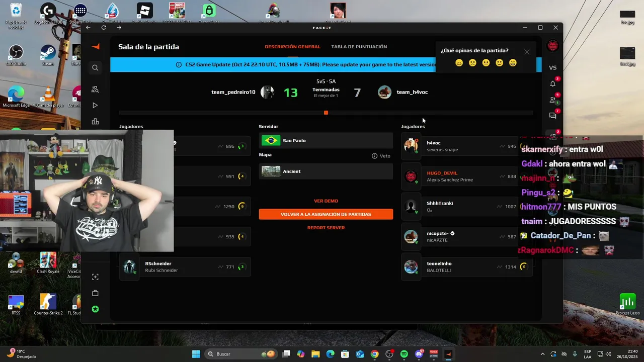This screenshot has width=644, height=362.
Task: Open the notifications bell icon
Action: click(552, 83)
